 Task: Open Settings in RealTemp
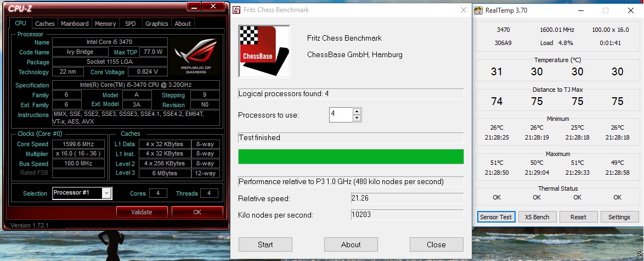(619, 217)
